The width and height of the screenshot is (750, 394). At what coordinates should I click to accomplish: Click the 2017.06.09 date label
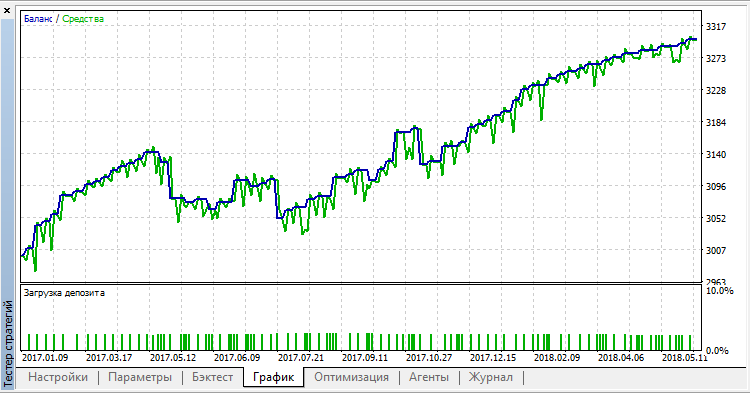pos(237,358)
